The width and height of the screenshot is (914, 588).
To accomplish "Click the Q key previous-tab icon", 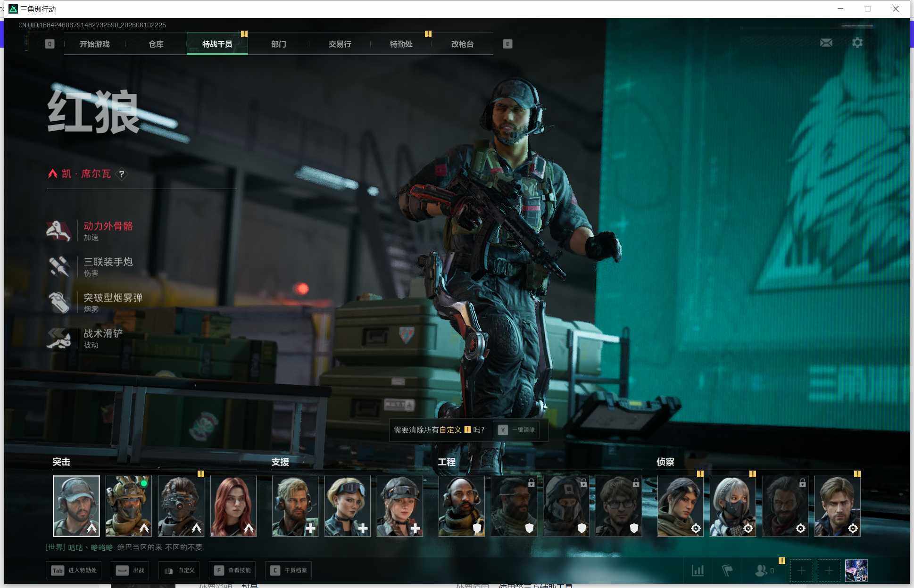I will click(x=50, y=44).
